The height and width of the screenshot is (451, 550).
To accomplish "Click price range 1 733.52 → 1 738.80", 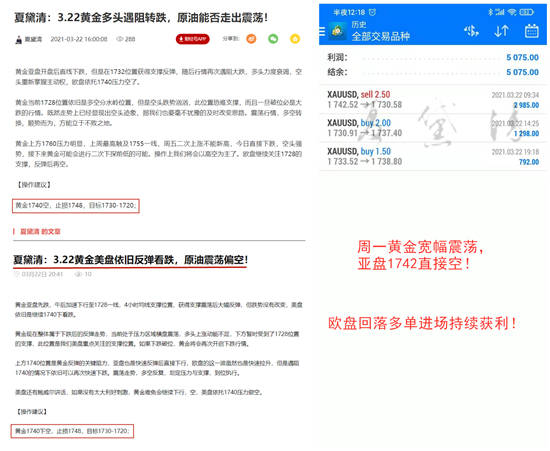I will click(364, 161).
